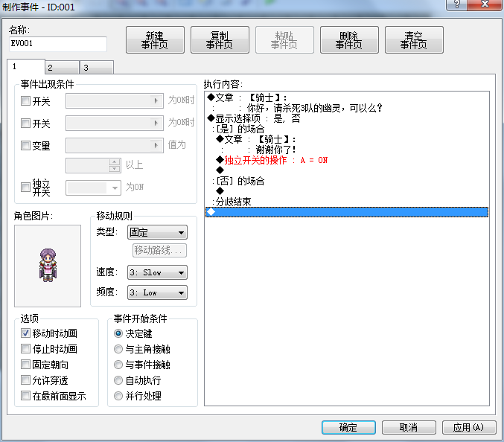Click the help question-mark title bar button
The height and width of the screenshot is (442, 504).
pyautogui.click(x=456, y=4)
